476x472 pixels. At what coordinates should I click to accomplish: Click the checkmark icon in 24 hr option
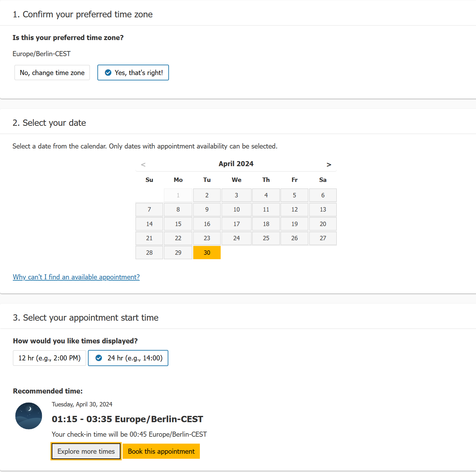click(x=99, y=358)
